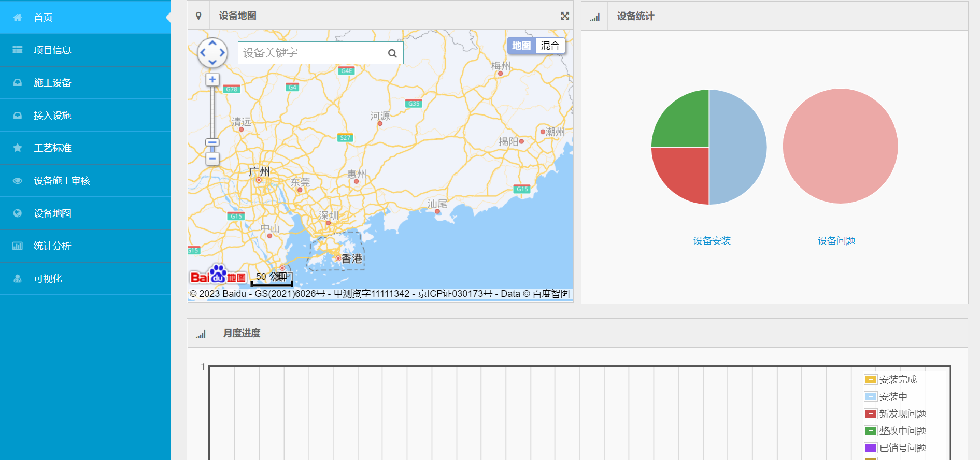Pan the map left with the left arrow
The height and width of the screenshot is (460, 980).
click(203, 53)
